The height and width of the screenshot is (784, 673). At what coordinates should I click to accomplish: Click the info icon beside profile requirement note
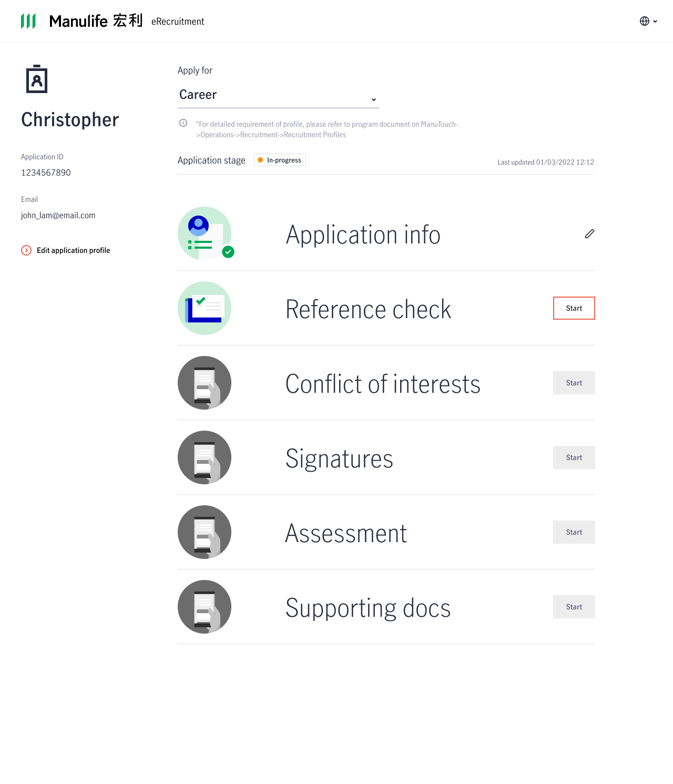(183, 123)
